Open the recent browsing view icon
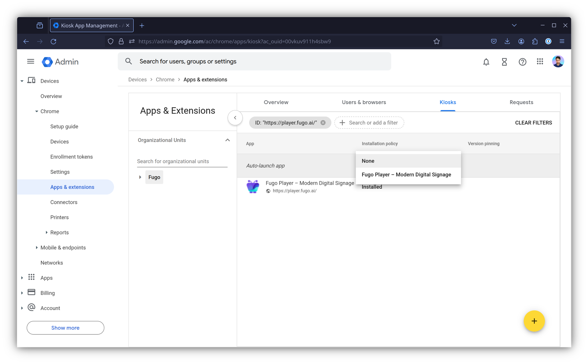Viewport: 588px width, 364px height. 40,26
